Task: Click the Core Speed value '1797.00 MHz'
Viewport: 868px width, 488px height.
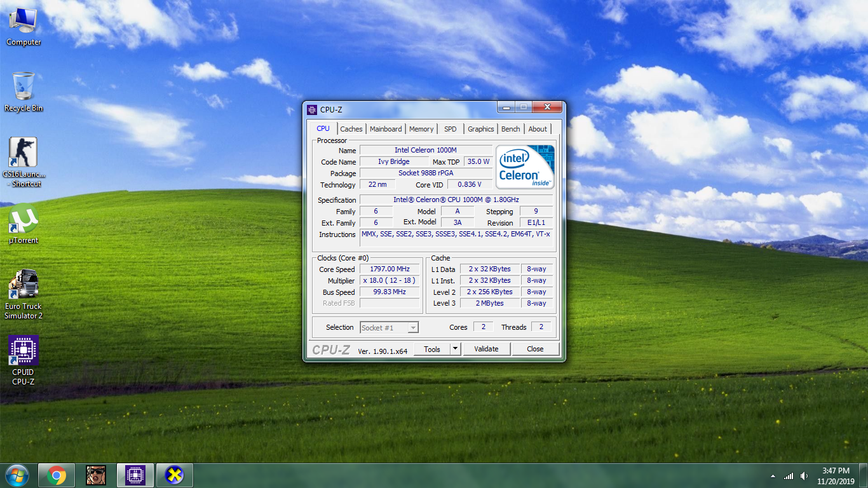Action: [390, 269]
